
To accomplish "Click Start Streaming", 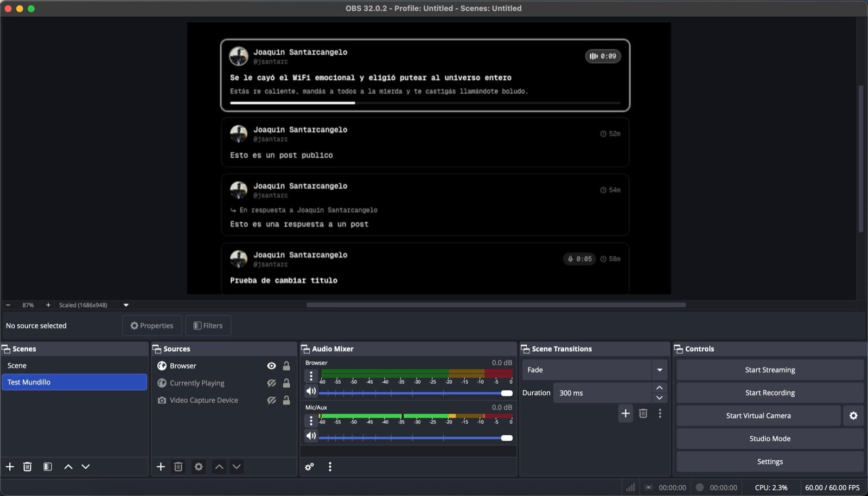I will click(770, 370).
